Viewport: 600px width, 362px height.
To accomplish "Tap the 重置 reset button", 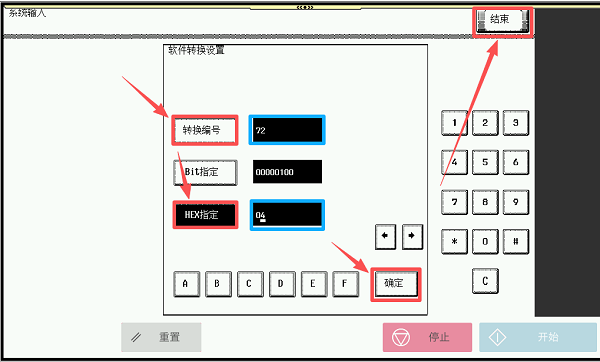I will pyautogui.click(x=161, y=337).
